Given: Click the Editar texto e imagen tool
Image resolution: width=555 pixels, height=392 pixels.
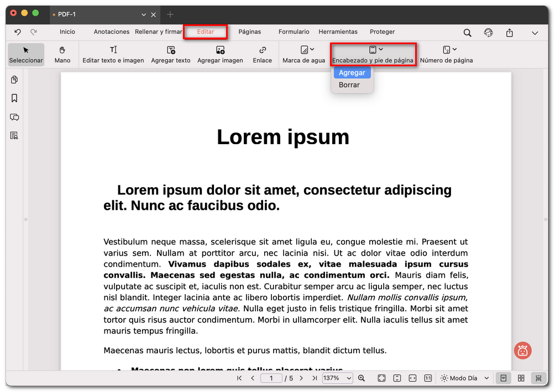Looking at the screenshot, I should pyautogui.click(x=113, y=54).
